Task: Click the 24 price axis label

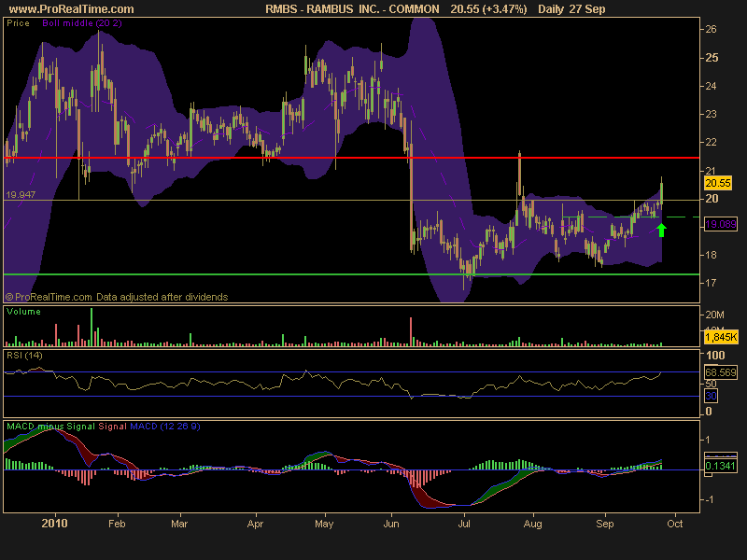Action: coord(711,86)
